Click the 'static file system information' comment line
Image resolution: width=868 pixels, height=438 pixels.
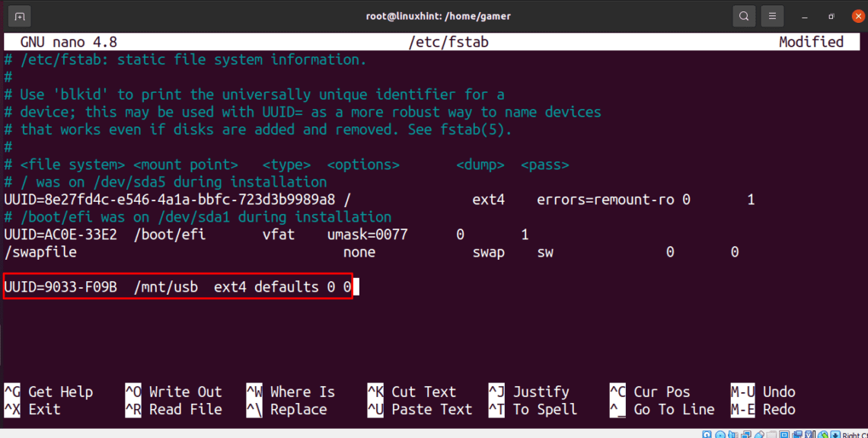click(186, 60)
